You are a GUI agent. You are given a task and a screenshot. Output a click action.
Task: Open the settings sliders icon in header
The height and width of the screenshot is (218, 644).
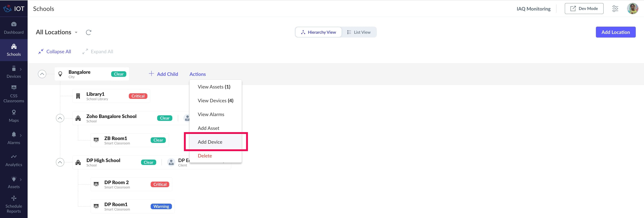click(615, 9)
